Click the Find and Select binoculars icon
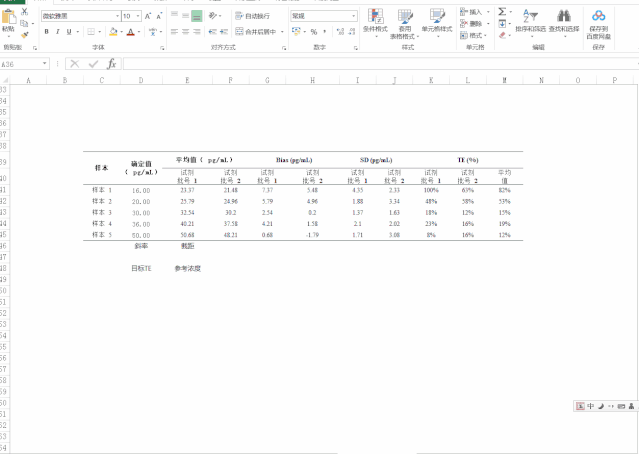639x454 pixels. click(563, 16)
